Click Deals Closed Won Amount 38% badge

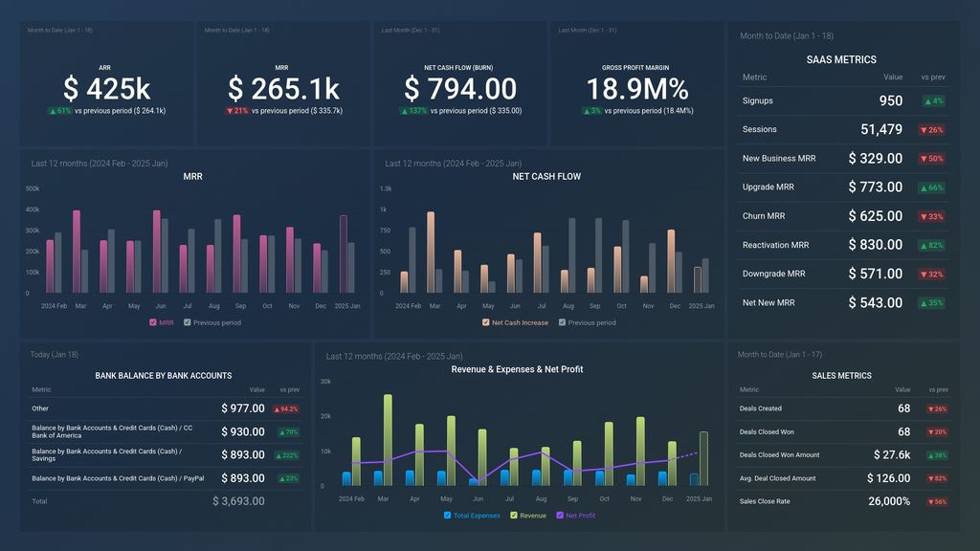pos(937,455)
